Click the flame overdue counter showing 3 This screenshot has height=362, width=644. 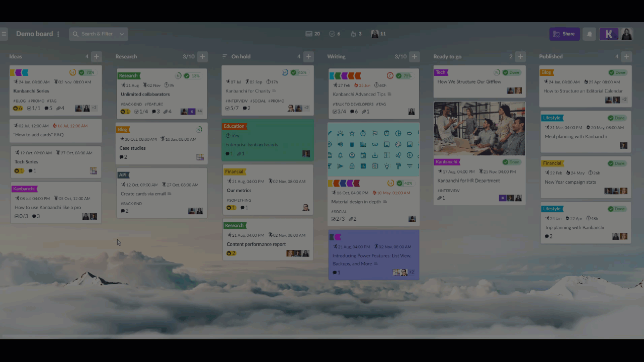(356, 34)
